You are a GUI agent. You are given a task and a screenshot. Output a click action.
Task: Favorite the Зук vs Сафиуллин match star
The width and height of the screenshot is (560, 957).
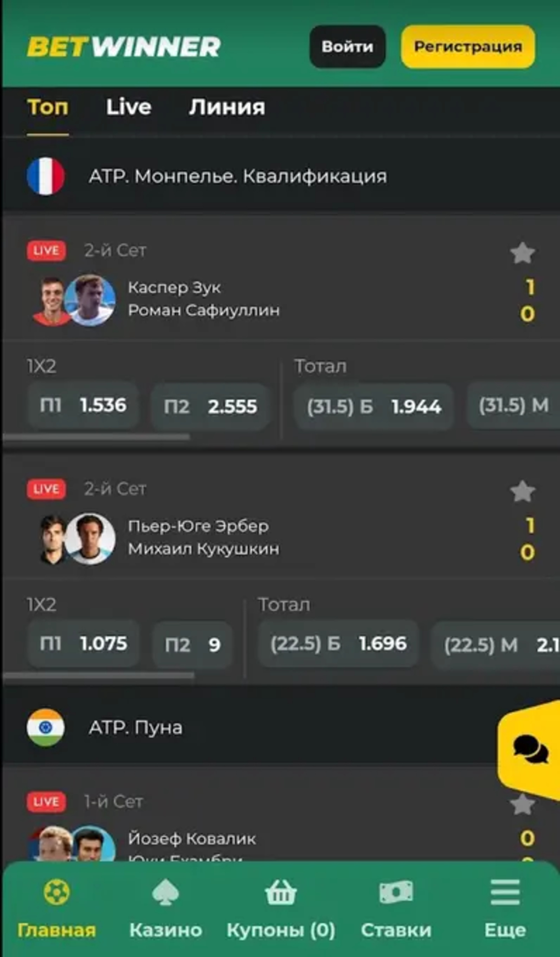(522, 253)
